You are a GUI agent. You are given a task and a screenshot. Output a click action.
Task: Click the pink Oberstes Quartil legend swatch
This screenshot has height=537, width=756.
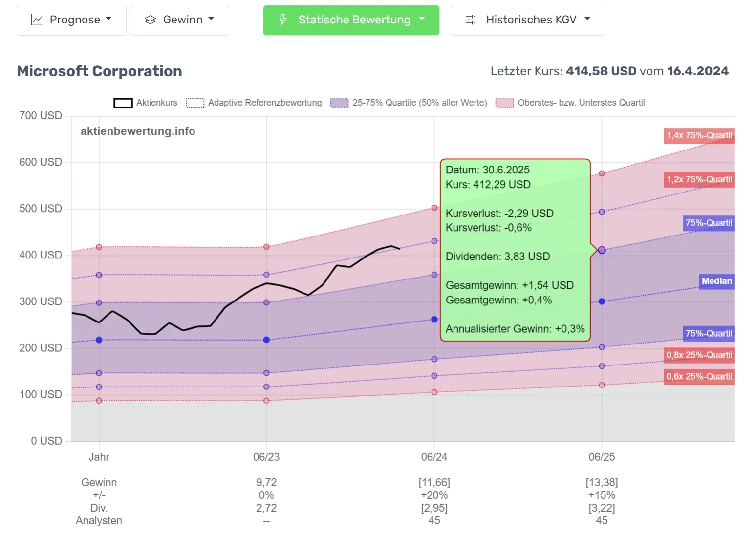coord(504,103)
